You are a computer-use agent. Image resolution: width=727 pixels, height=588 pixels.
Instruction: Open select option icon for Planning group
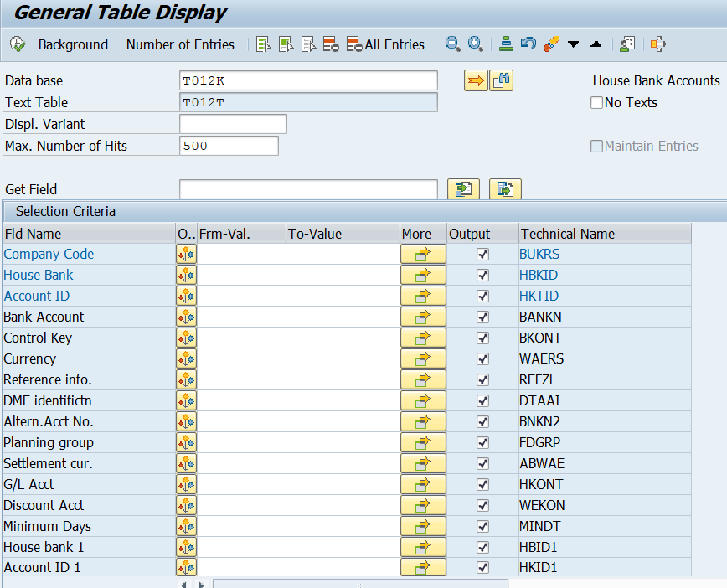(x=187, y=443)
